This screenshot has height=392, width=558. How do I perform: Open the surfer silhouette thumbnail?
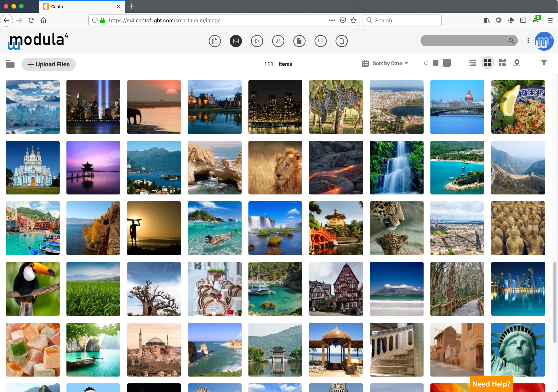(x=154, y=228)
